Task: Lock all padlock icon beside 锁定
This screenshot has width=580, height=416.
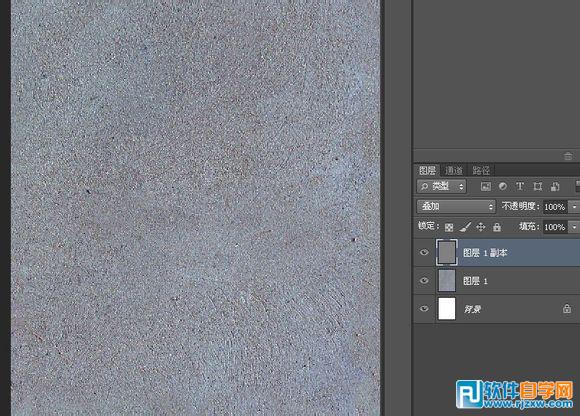Action: click(497, 227)
